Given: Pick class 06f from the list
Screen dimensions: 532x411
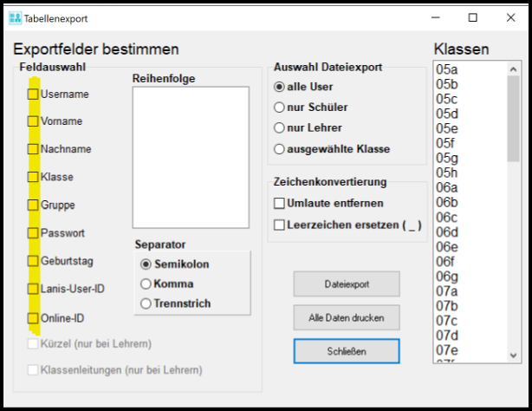Looking at the screenshot, I should click(x=447, y=261).
